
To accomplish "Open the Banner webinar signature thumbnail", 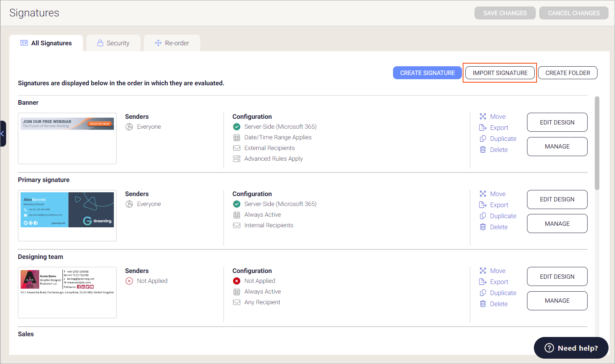I will (x=67, y=124).
